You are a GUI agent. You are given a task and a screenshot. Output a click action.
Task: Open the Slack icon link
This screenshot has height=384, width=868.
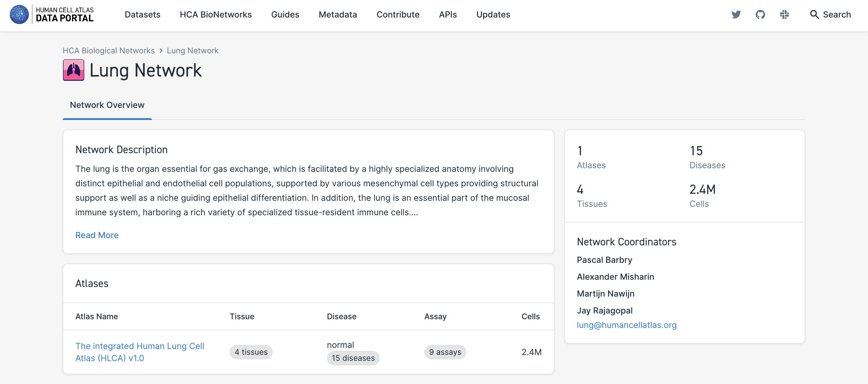tap(785, 14)
